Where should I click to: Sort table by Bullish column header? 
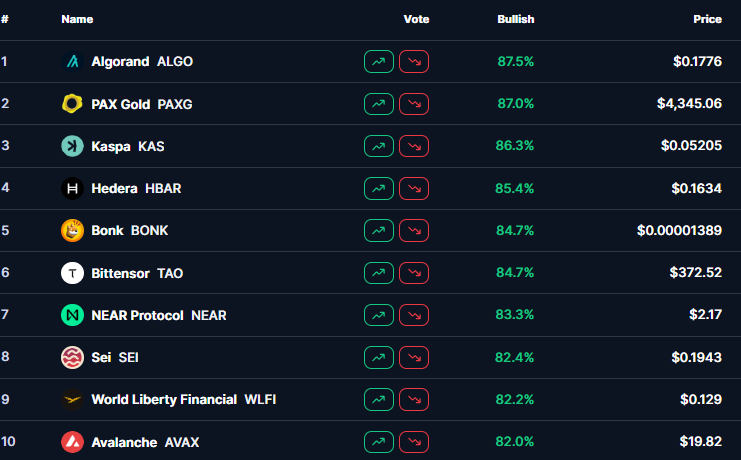coord(515,19)
